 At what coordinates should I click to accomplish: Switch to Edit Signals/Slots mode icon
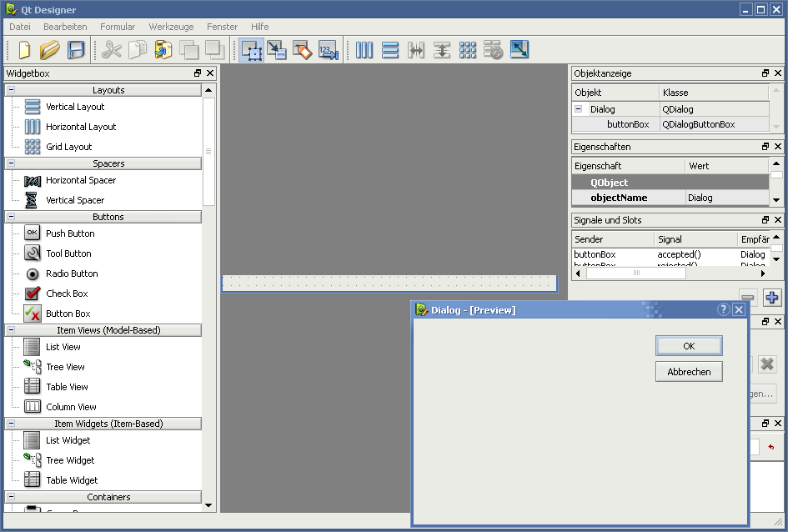tap(276, 50)
